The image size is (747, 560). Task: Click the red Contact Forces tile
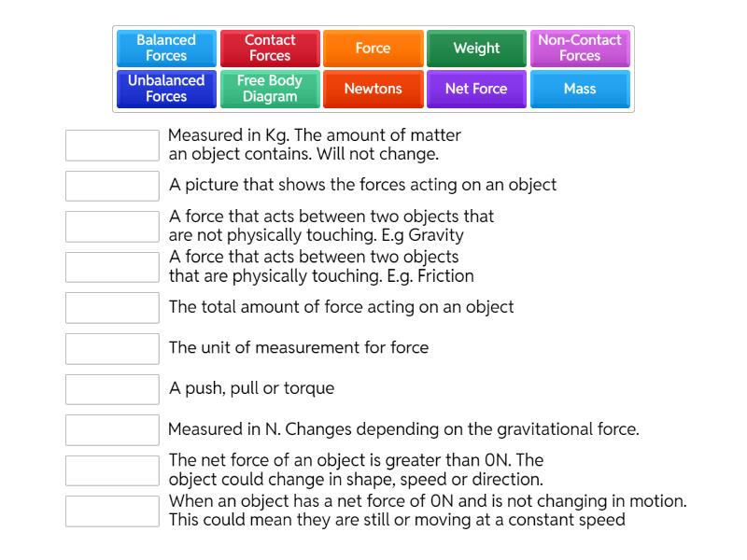coord(270,49)
